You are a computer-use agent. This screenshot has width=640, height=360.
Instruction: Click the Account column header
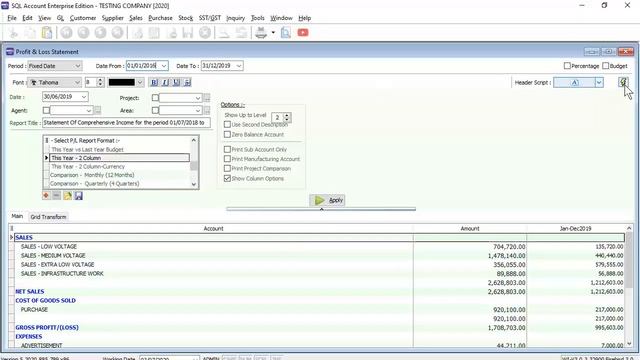[x=213, y=229]
